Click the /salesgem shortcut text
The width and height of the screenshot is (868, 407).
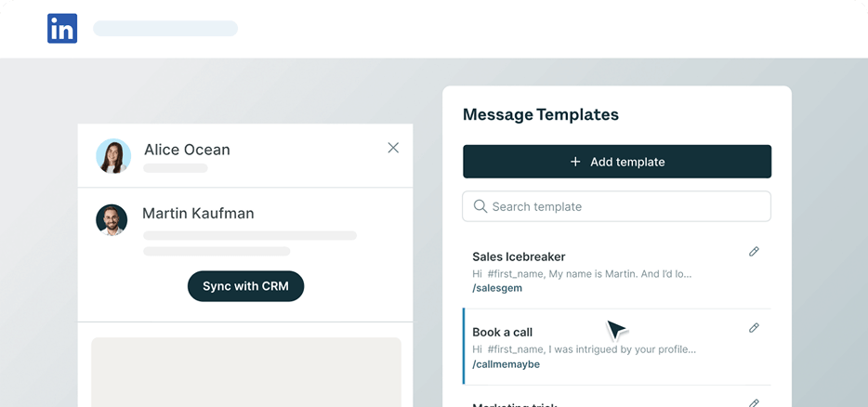[x=497, y=288]
